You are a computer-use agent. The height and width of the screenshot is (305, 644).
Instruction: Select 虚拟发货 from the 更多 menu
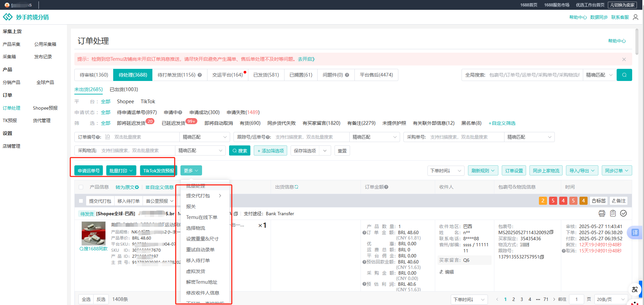coord(196,271)
